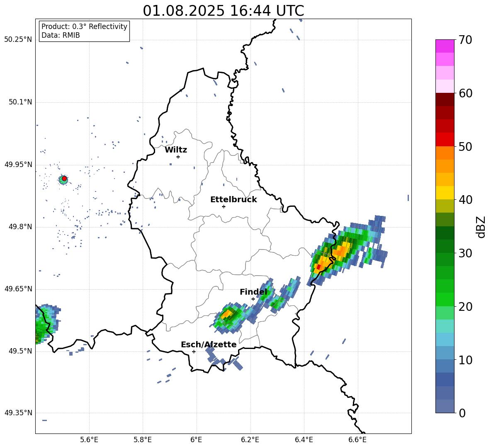Click the colorbar tick label 0
This screenshot has width=491, height=448.
click(x=462, y=413)
